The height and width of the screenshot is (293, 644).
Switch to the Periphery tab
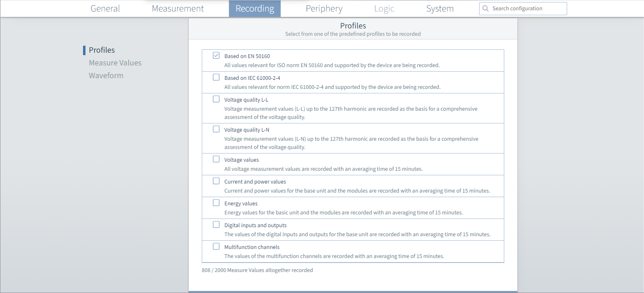click(324, 8)
